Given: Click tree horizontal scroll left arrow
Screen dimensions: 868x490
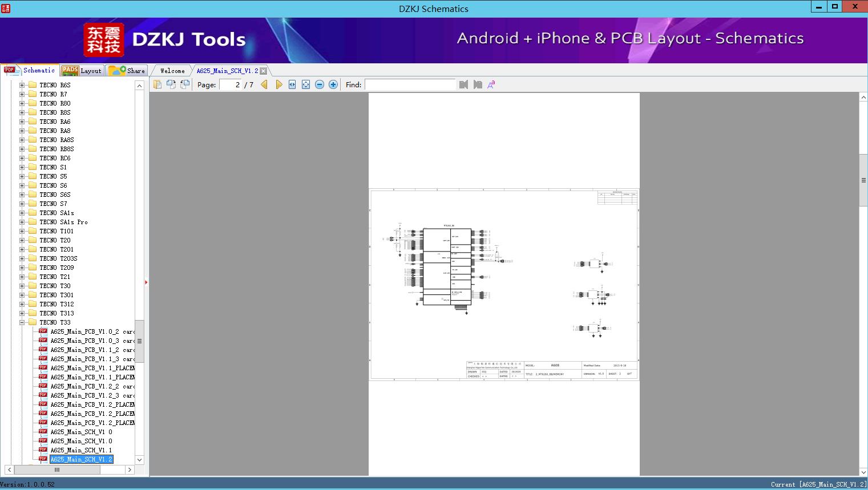Looking at the screenshot, I should pos(9,470).
